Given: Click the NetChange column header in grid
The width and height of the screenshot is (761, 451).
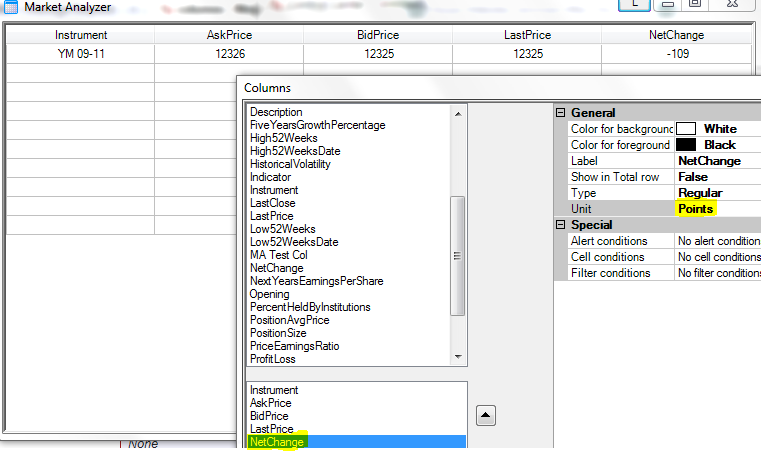Looking at the screenshot, I should (x=677, y=35).
